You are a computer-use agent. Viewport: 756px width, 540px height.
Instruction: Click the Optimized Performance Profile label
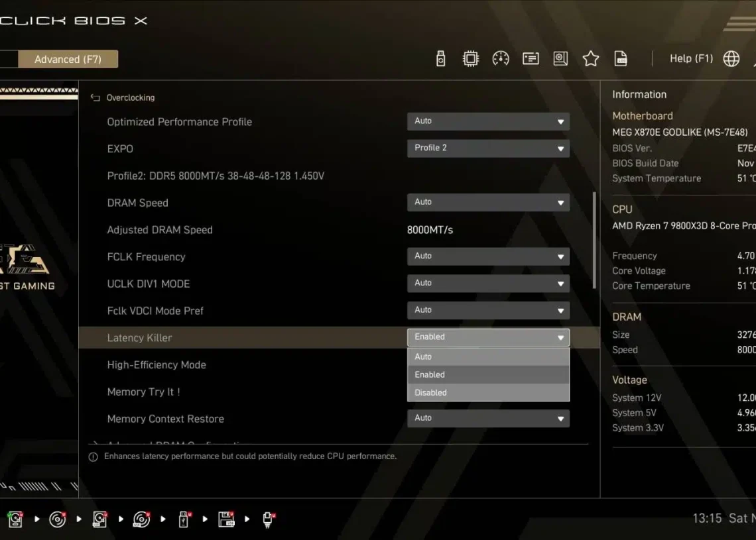[x=179, y=123]
